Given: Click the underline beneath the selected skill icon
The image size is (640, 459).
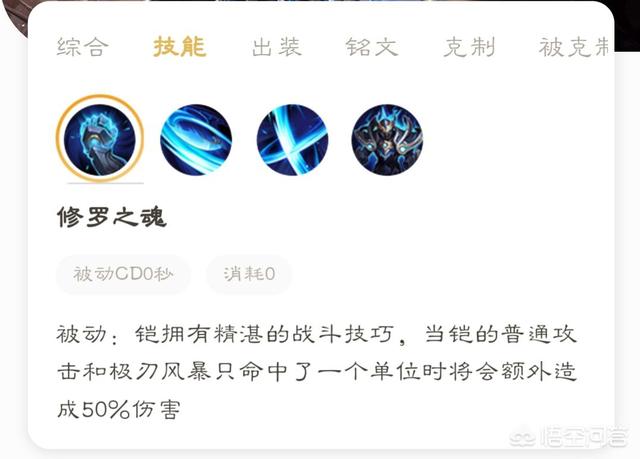Looking at the screenshot, I should [105, 183].
